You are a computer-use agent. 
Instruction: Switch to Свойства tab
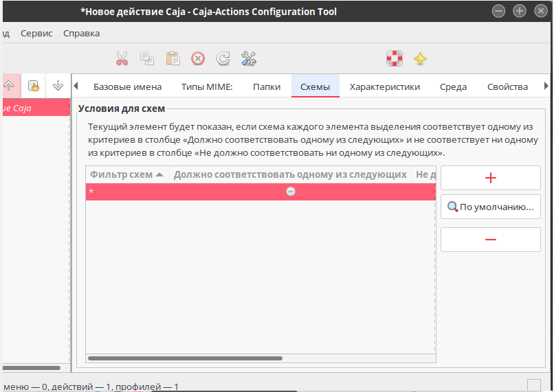(507, 87)
